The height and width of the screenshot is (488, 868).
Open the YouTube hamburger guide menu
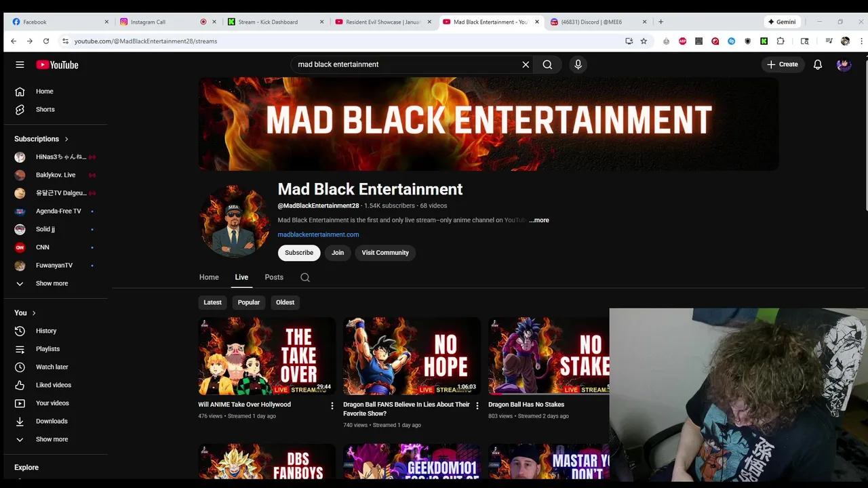20,64
